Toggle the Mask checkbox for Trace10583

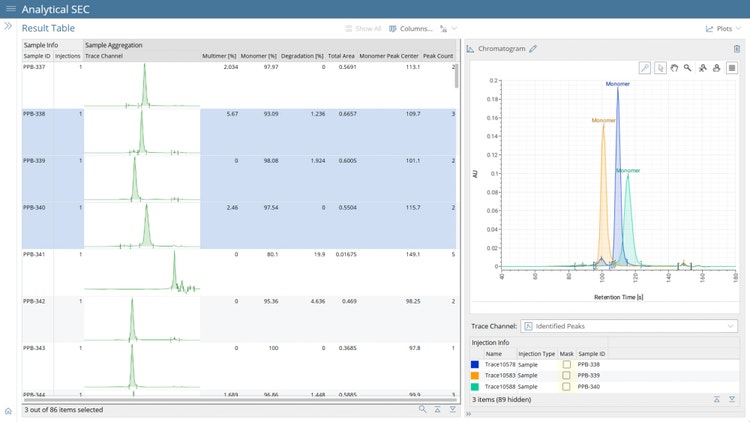tap(567, 376)
